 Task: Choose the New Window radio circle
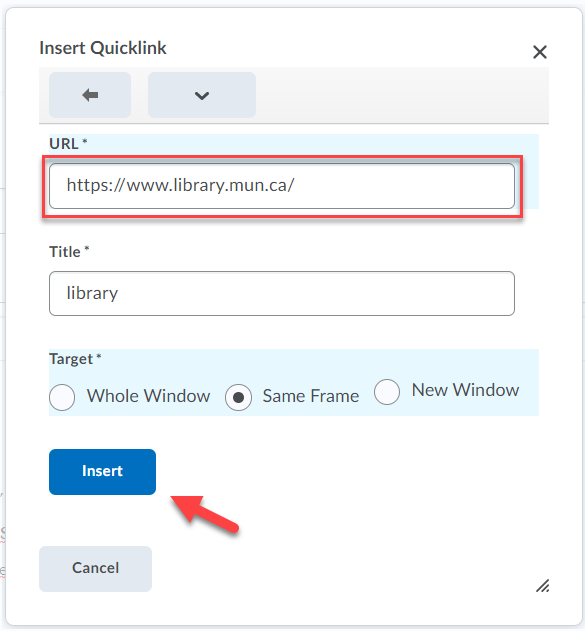pyautogui.click(x=387, y=392)
